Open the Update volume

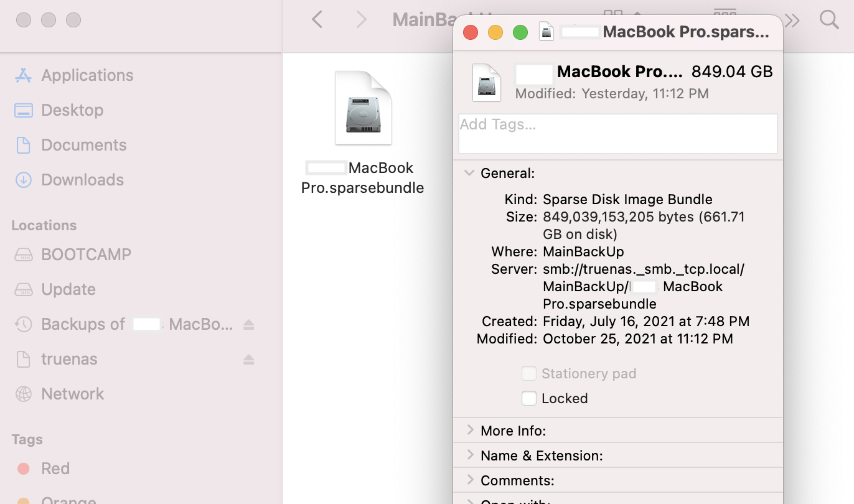[68, 289]
